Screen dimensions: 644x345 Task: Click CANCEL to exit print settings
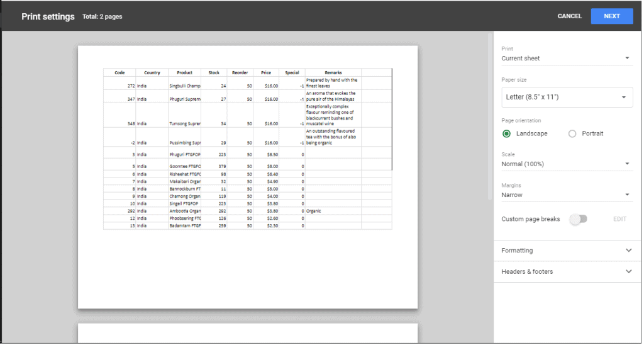pos(569,16)
